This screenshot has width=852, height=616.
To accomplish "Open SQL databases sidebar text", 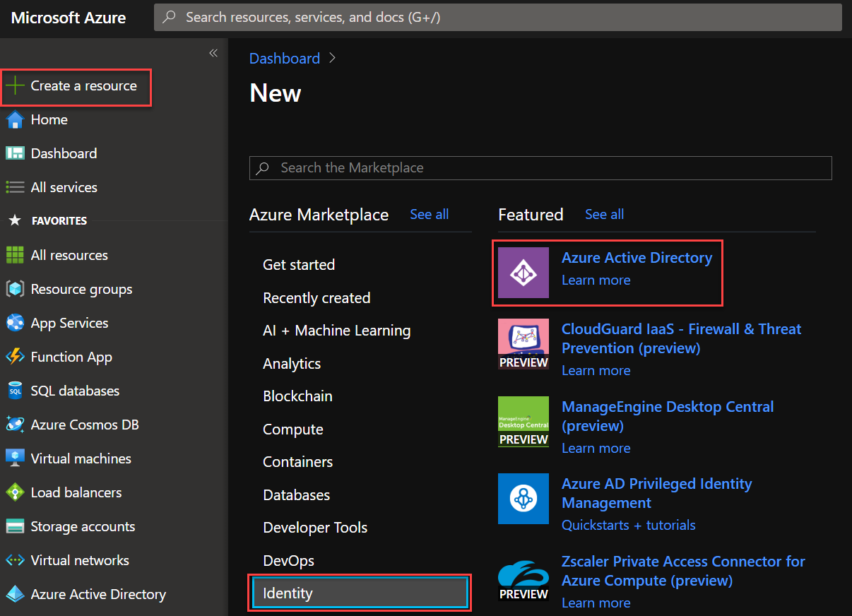I will (x=76, y=391).
